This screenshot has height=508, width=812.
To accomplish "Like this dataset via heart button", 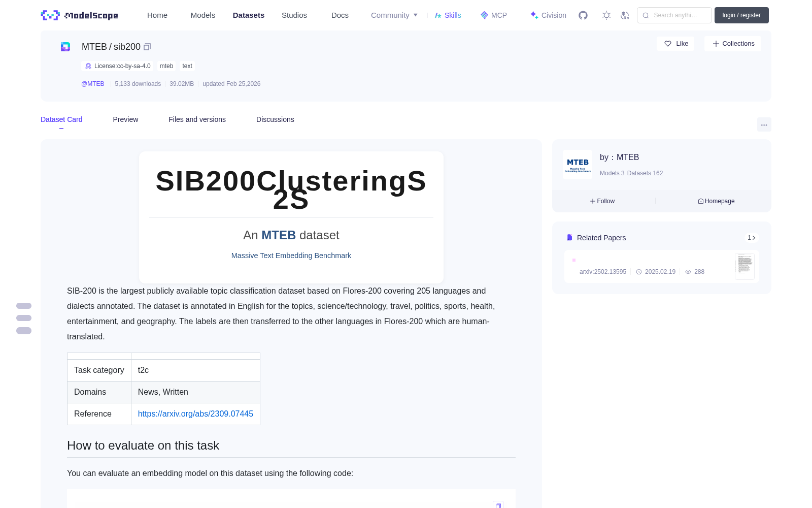I will tap(675, 44).
